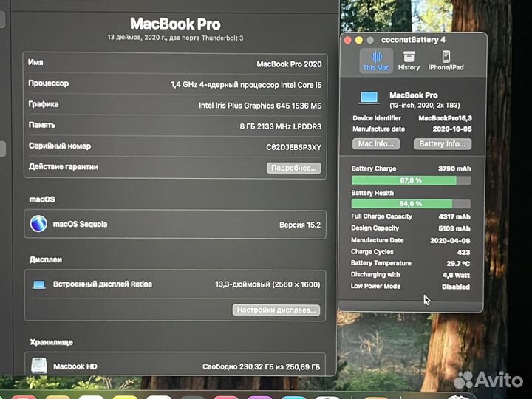Click the Macbook HD disk icon

tap(39, 366)
